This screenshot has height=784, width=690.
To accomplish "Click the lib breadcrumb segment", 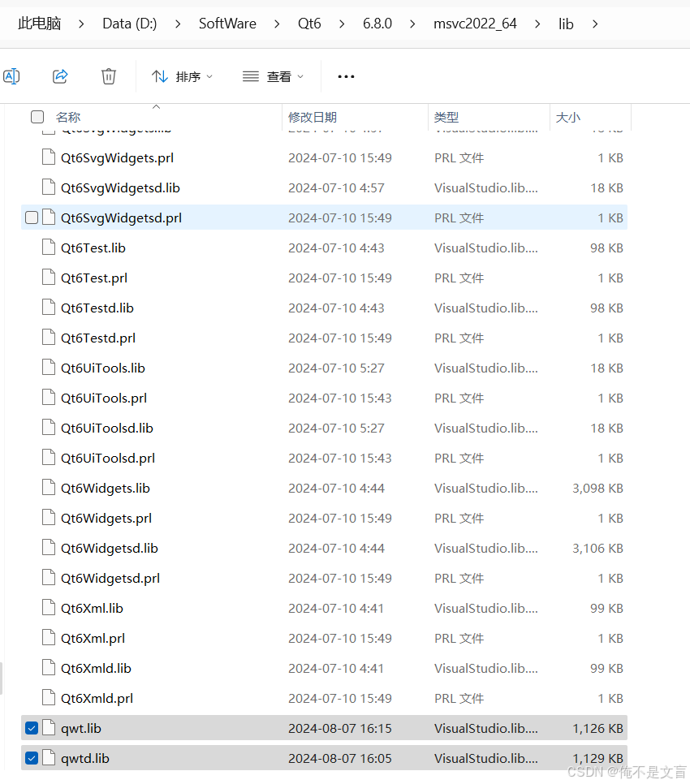I will pos(566,24).
